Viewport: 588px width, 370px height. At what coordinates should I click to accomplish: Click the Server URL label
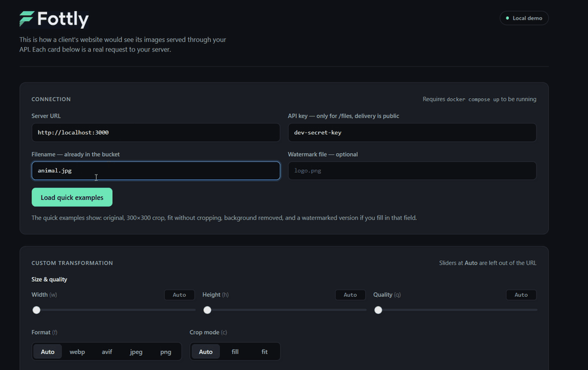46,116
